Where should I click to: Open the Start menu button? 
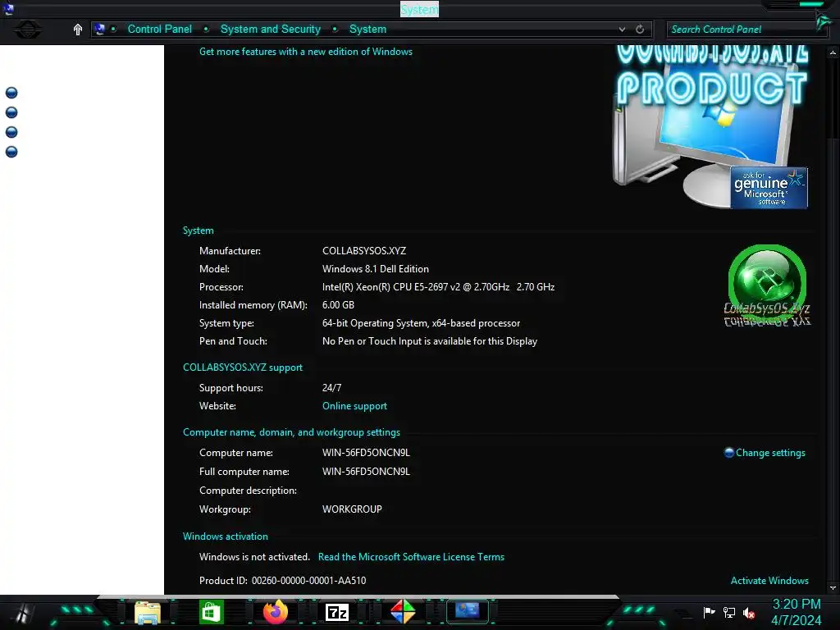click(x=24, y=613)
